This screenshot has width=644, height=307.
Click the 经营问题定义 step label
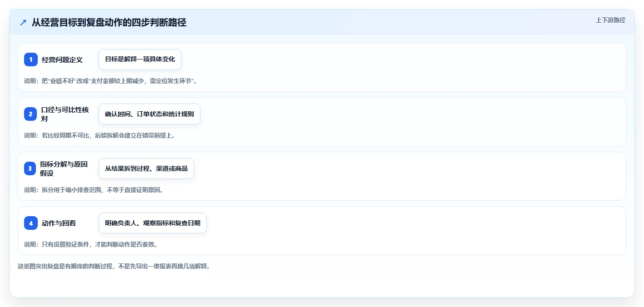[x=62, y=59]
